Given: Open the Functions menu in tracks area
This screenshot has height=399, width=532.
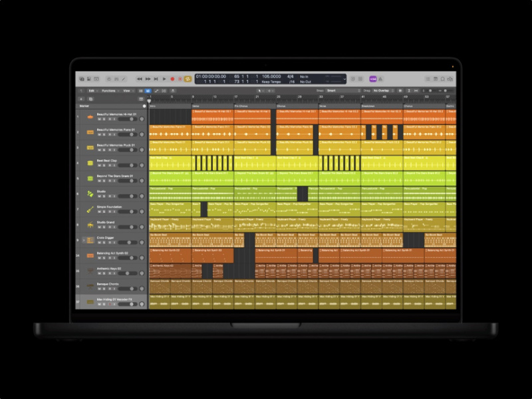Looking at the screenshot, I should click(x=109, y=90).
